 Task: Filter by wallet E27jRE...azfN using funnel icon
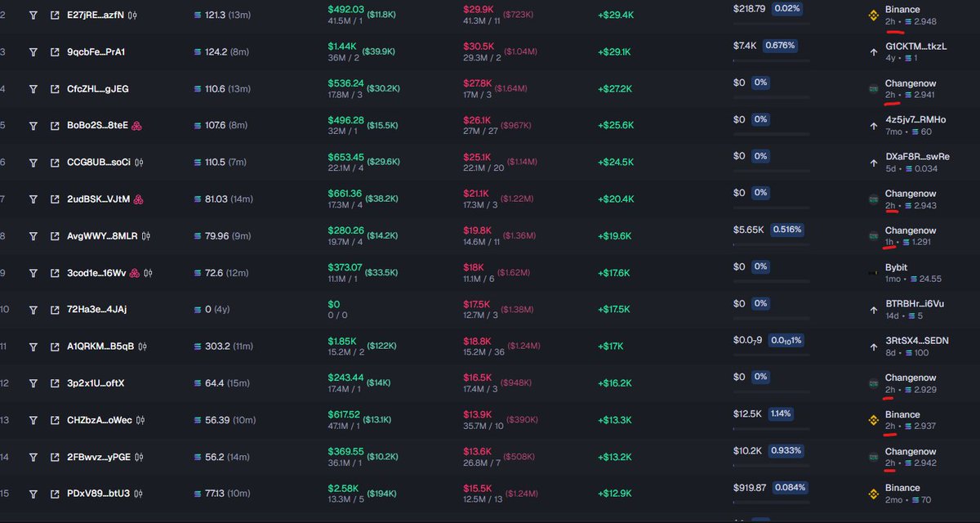click(33, 15)
